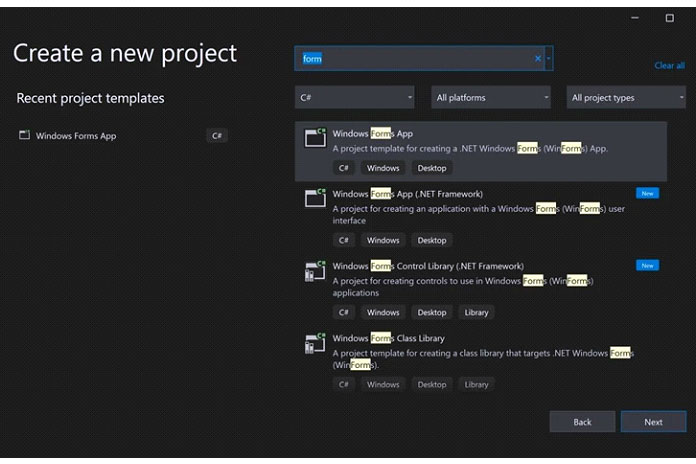Click the Windows Forms App (.NET Framework) icon
Viewport: 696px width, 464px height.
[x=316, y=198]
